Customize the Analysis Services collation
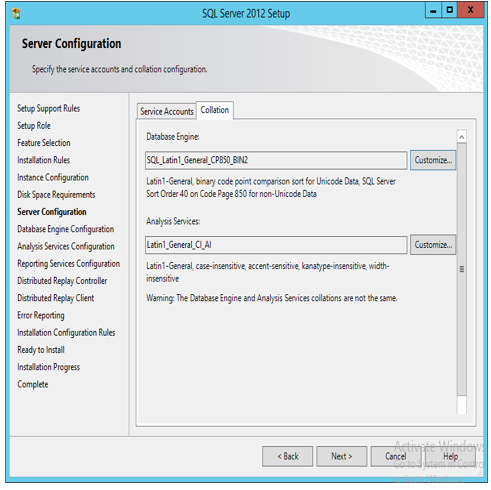This screenshot has height=490, width=491. (x=433, y=245)
